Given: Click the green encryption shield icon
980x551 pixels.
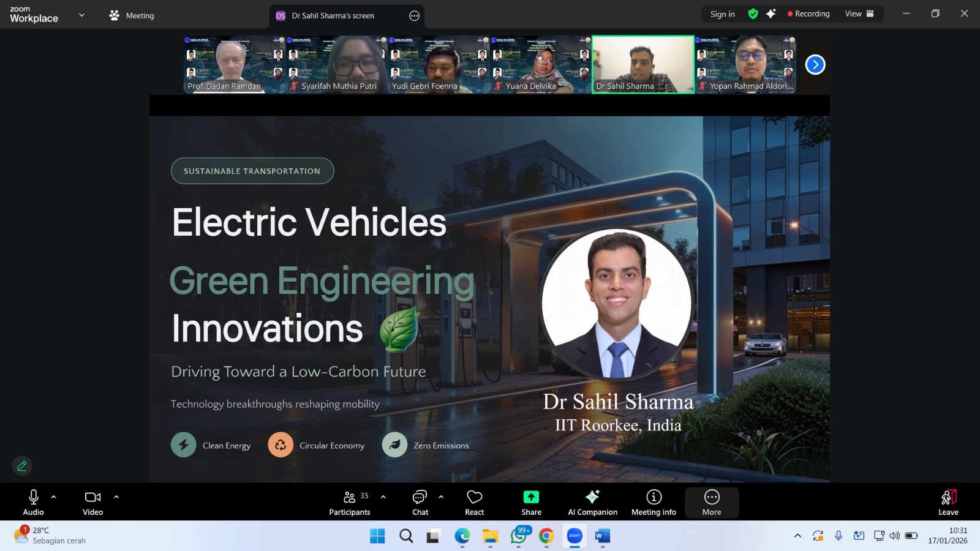Looking at the screenshot, I should 753,14.
